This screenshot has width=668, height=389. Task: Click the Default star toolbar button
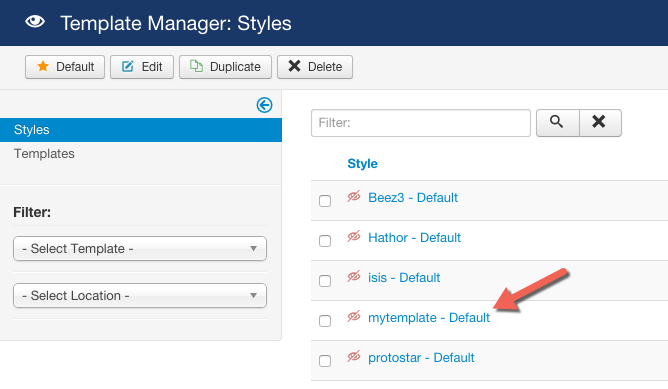[x=65, y=67]
